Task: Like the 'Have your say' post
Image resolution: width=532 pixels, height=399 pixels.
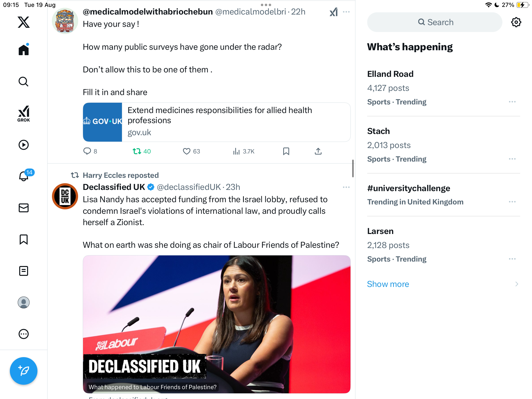Action: 187,151
